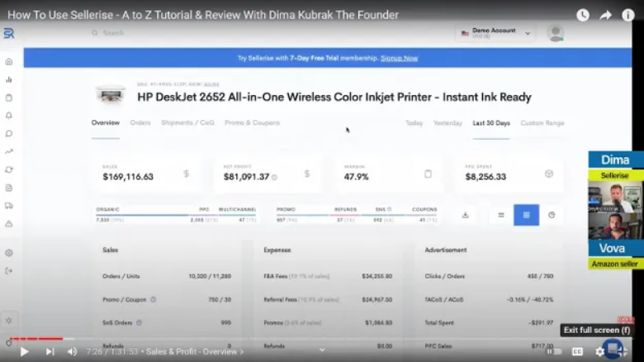Play the video

[x=24, y=352]
